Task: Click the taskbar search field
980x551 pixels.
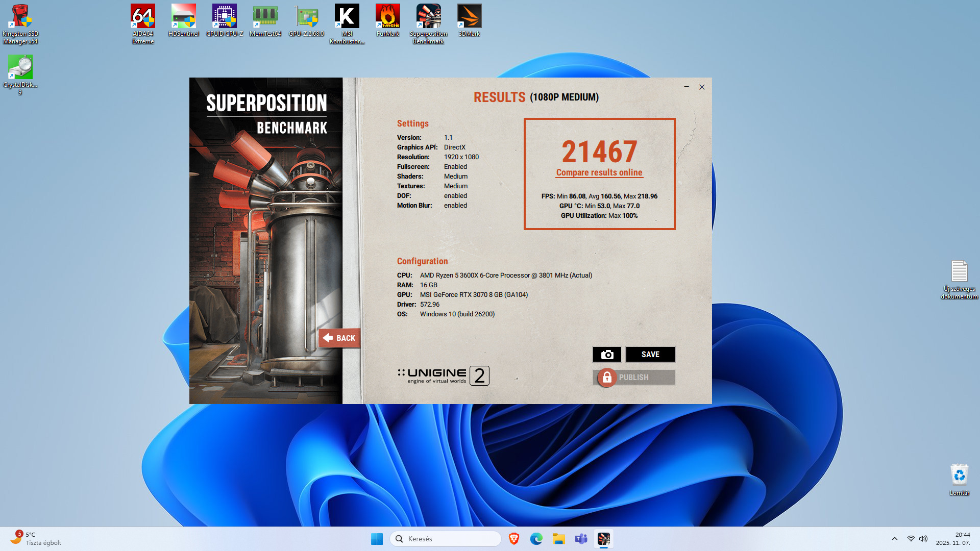Action: coord(446,539)
